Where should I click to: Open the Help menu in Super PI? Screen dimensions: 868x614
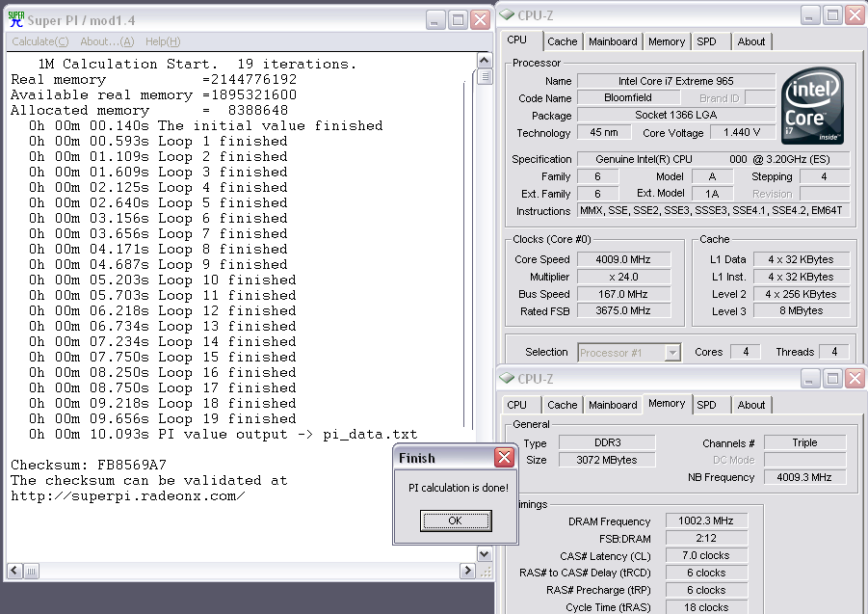point(163,41)
